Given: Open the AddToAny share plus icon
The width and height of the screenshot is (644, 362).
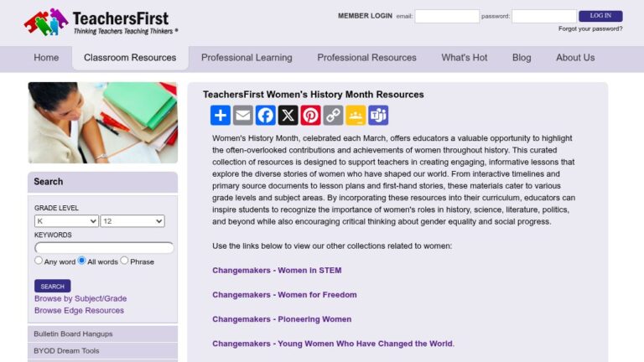Looking at the screenshot, I should coord(221,116).
